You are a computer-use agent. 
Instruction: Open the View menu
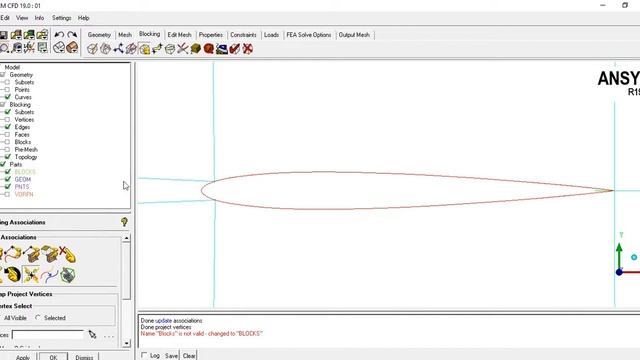pyautogui.click(x=22, y=18)
